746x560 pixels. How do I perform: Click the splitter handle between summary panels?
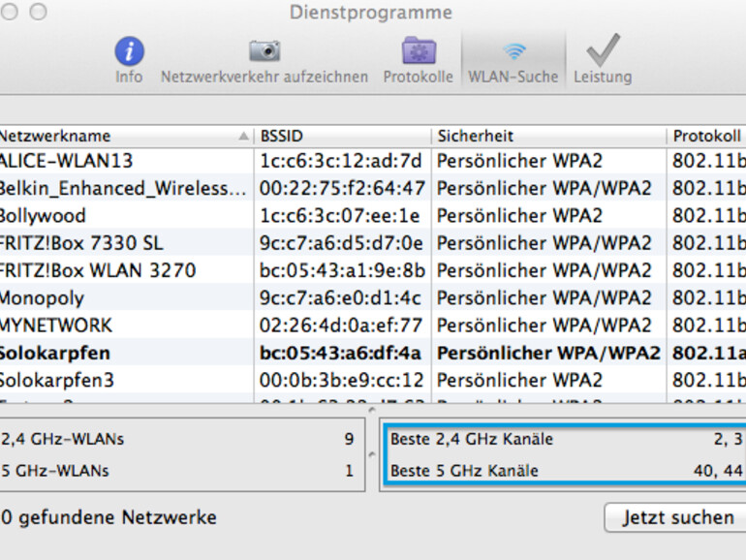click(x=374, y=453)
